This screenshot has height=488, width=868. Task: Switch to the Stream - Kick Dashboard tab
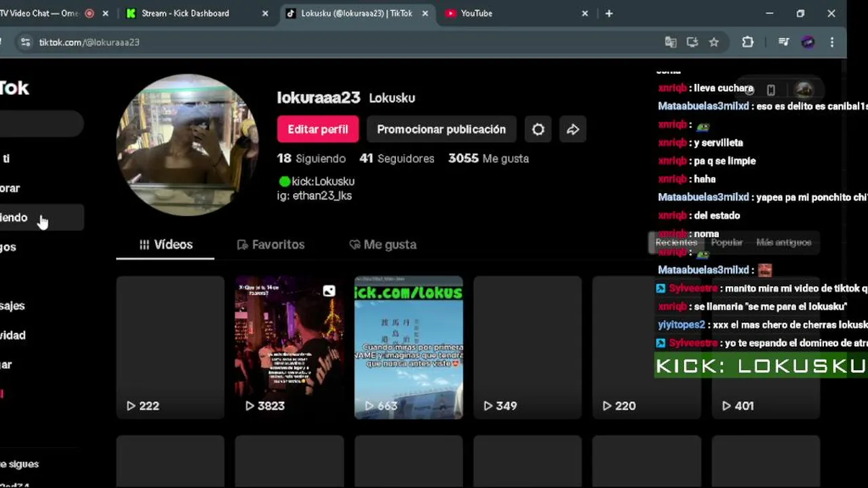197,13
